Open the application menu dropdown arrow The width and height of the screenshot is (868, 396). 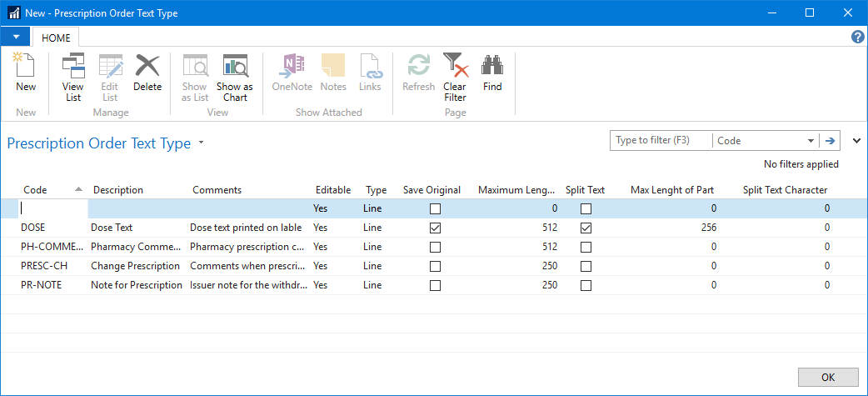pos(16,38)
